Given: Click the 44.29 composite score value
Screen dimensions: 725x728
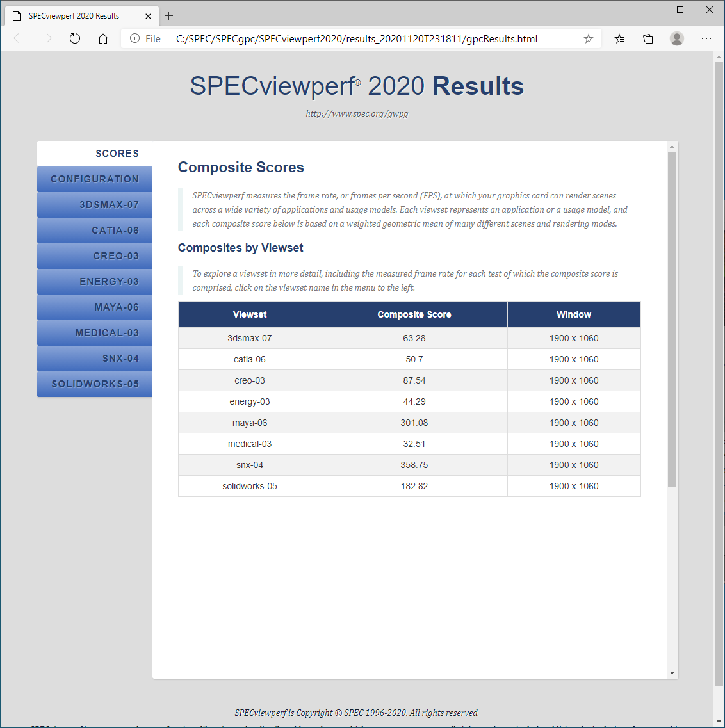Looking at the screenshot, I should coord(414,401).
